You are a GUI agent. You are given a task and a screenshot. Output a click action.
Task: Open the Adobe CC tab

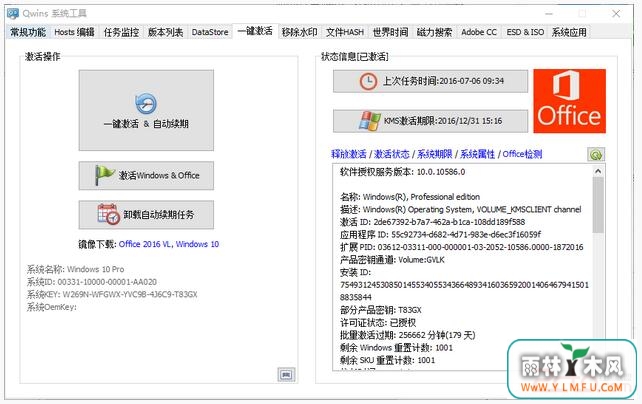(x=479, y=32)
